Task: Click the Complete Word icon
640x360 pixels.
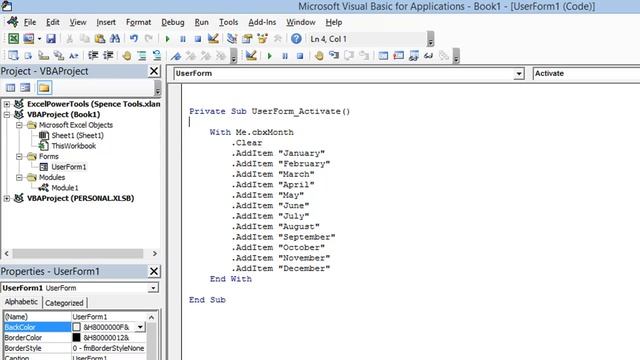Action: click(x=74, y=56)
